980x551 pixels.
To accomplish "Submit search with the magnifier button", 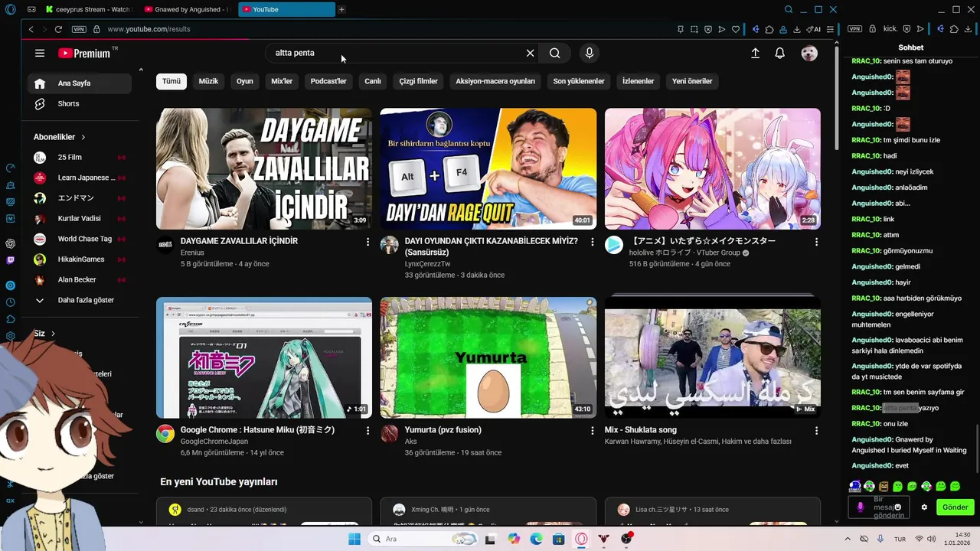I will tap(555, 53).
